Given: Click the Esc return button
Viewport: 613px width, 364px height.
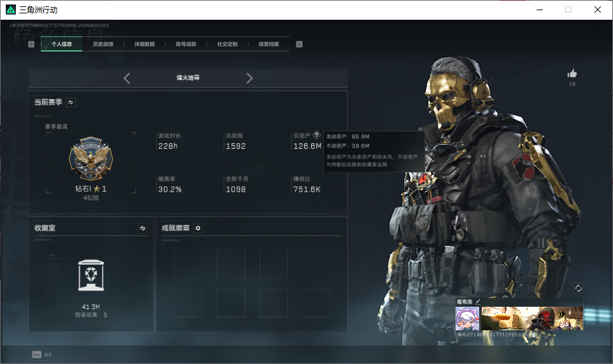Looking at the screenshot, I should [x=42, y=354].
